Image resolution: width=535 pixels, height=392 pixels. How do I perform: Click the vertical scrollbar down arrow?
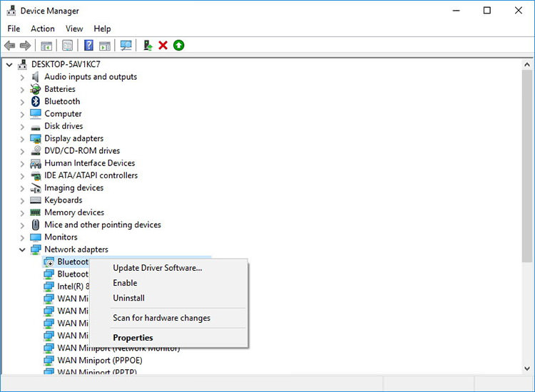pos(527,368)
